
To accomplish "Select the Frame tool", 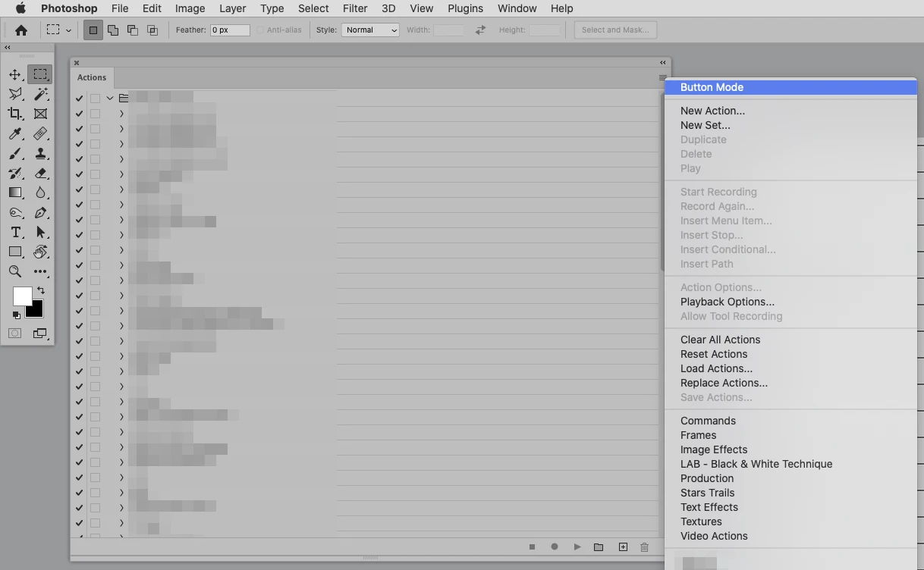I will click(40, 114).
